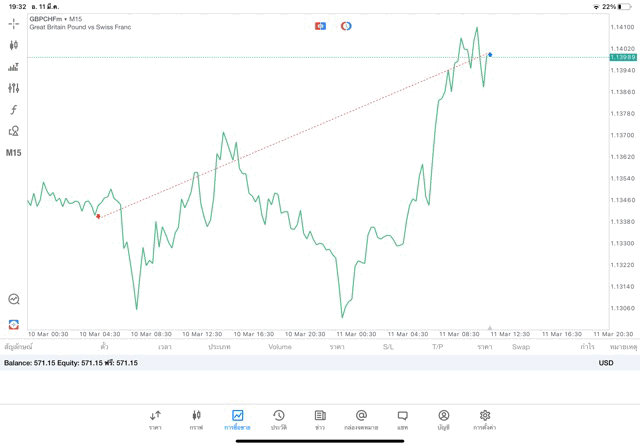Click the red sell icon above chart
The image size is (640, 447).
click(x=320, y=26)
